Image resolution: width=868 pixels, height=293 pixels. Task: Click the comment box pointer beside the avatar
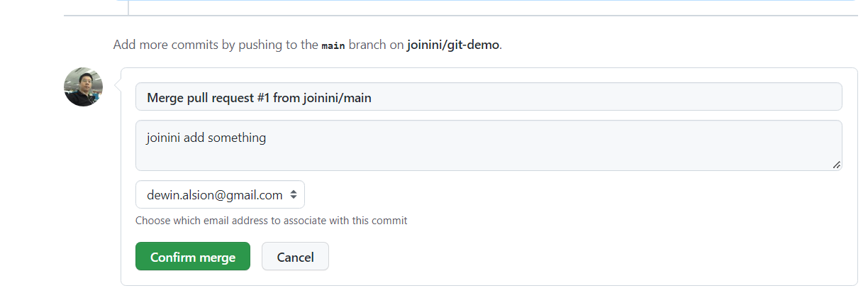point(118,87)
